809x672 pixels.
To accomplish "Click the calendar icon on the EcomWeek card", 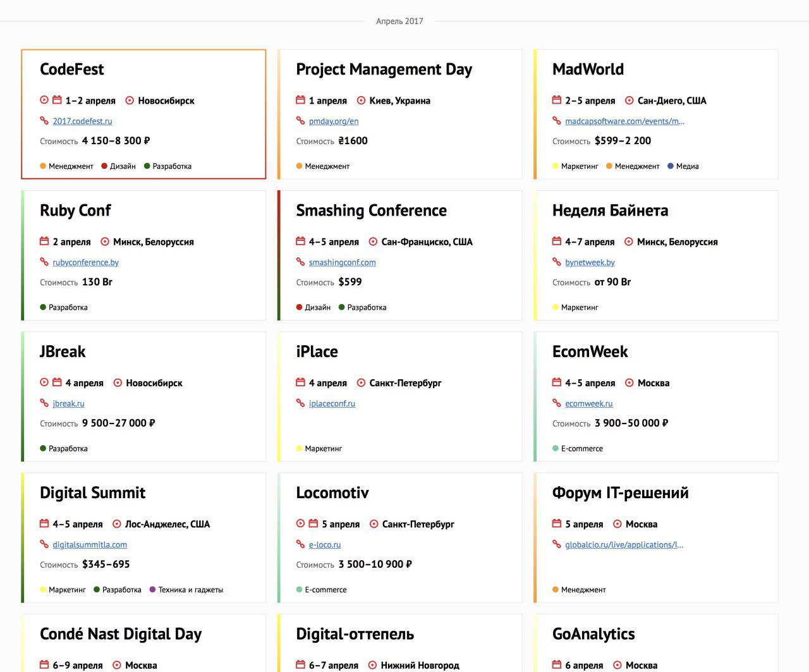I will pos(557,382).
